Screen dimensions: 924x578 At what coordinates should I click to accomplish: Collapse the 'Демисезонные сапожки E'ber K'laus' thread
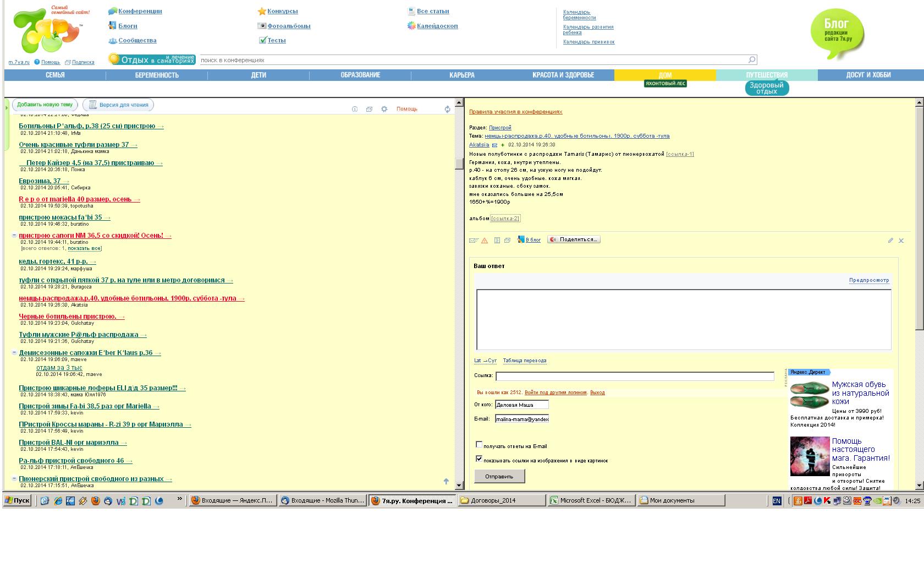(14, 353)
